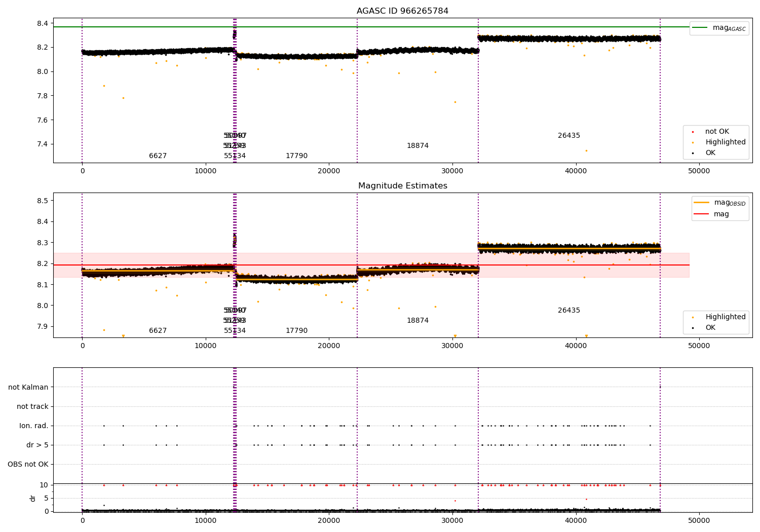Click 'not OK' legend entry in top plot

pos(717,132)
